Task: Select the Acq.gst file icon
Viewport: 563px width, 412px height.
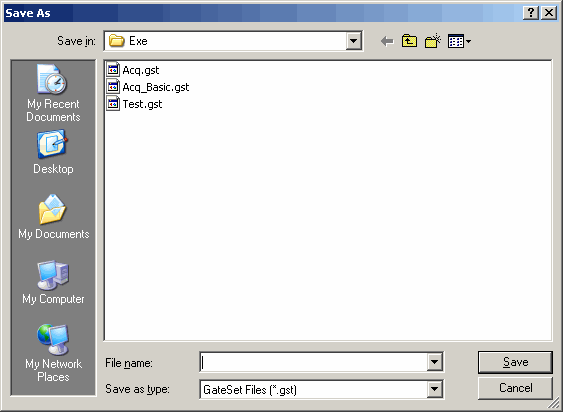Action: [113, 69]
